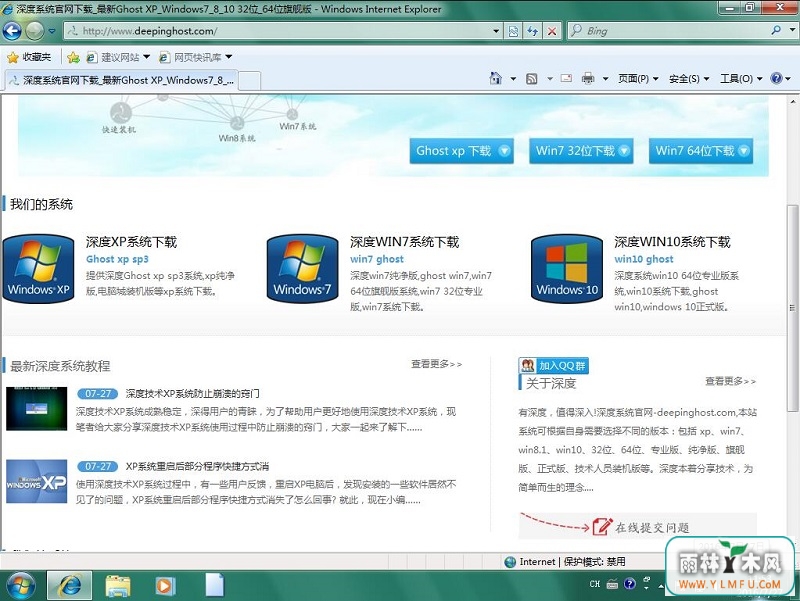Viewport: 800px width, 601px height.
Task: Open the win10 ghost link
Action: pos(644,259)
